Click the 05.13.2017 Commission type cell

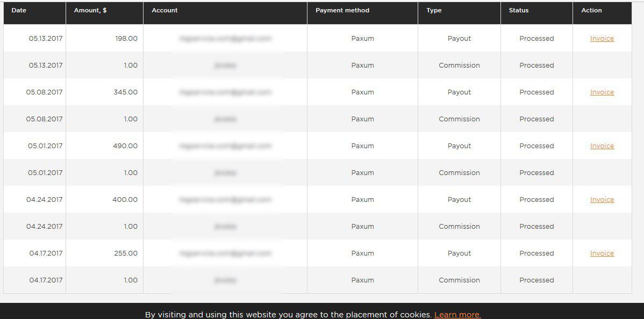[x=459, y=66]
